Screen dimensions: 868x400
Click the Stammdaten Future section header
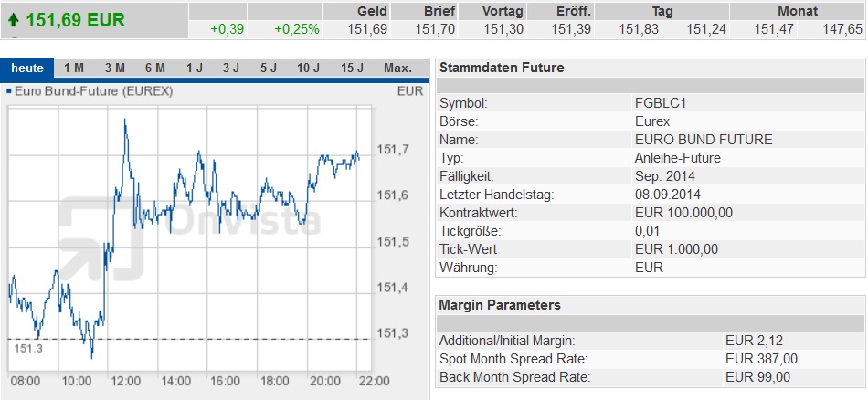[502, 68]
